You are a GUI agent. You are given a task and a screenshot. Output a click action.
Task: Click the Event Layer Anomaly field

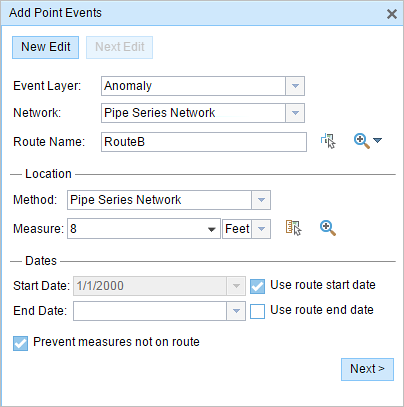pos(193,86)
